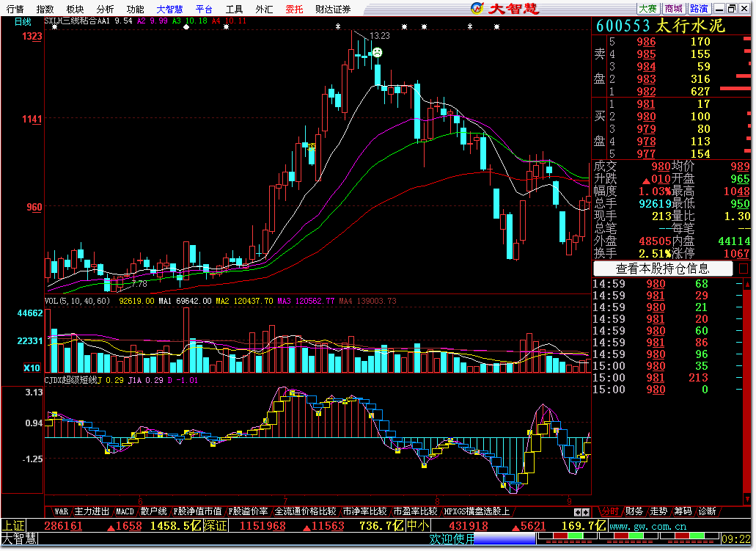756x551 pixels.
Task: Switch to the 主力进出 indicator tab
Action: 92,511
